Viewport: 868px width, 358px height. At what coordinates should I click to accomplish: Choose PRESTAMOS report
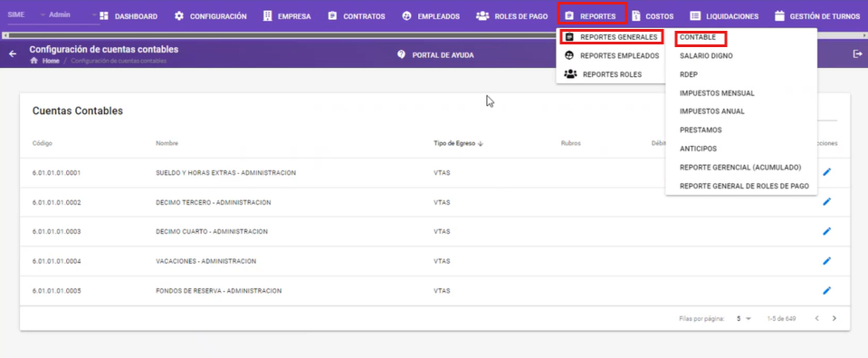point(701,131)
